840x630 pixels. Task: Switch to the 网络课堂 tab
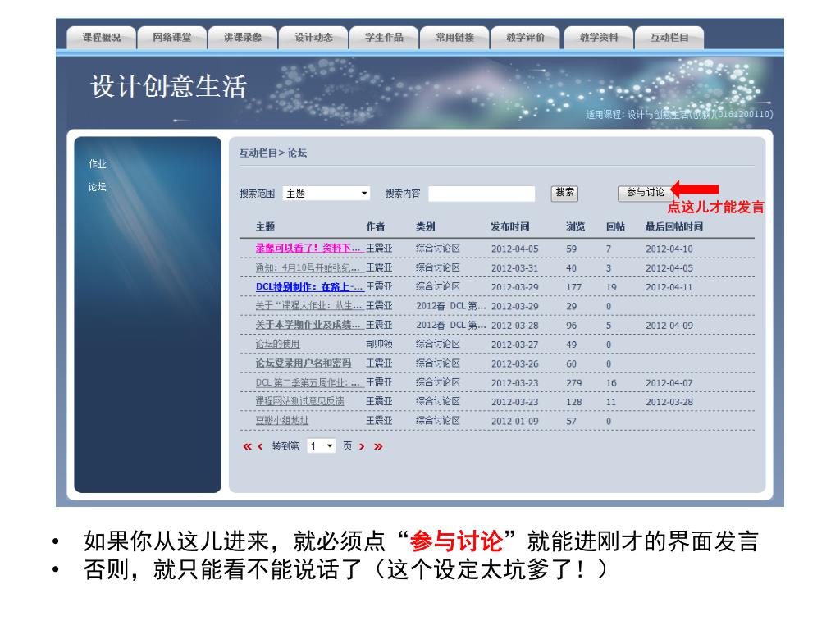[x=172, y=38]
